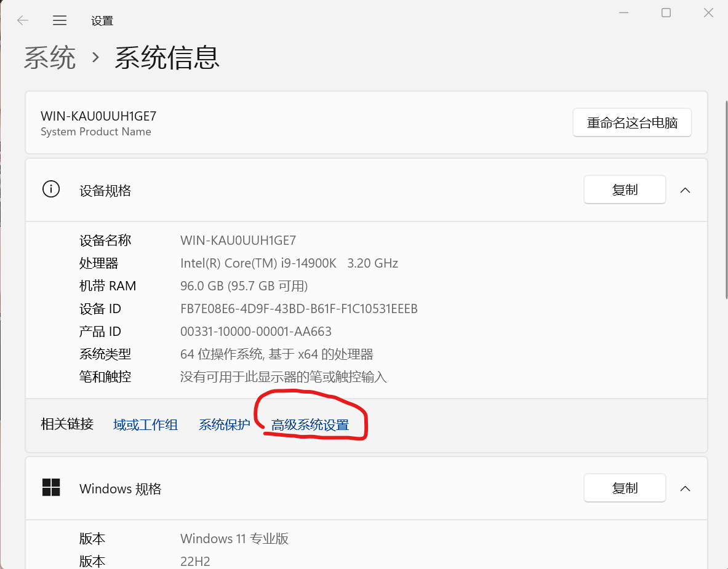Click the 笔和触控 label
The image size is (728, 569).
click(x=105, y=377)
